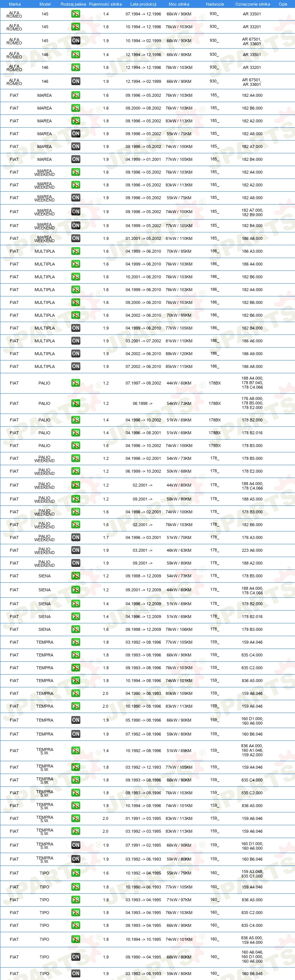Click engine code 188 A2.000
The width and height of the screenshot is (295, 980).
252,563
